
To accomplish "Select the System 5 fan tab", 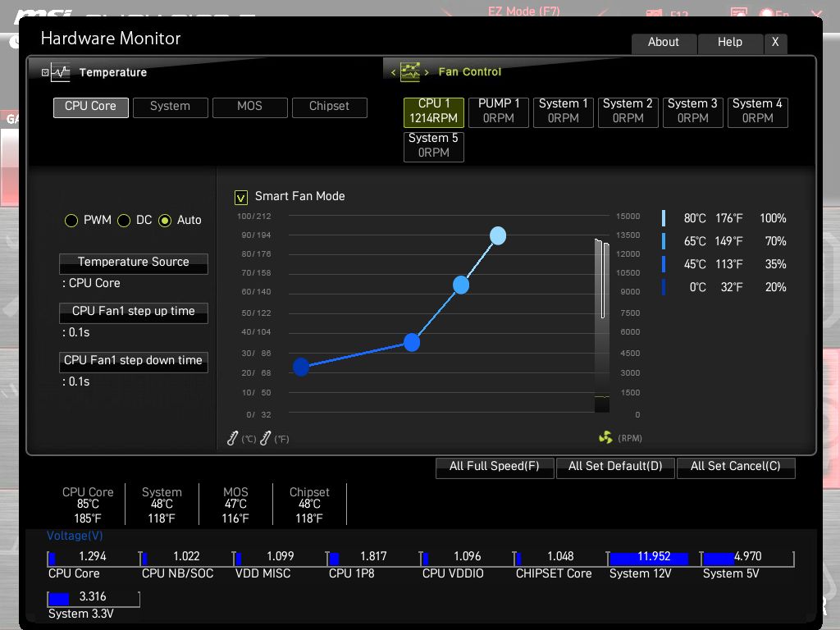I will click(x=434, y=146).
